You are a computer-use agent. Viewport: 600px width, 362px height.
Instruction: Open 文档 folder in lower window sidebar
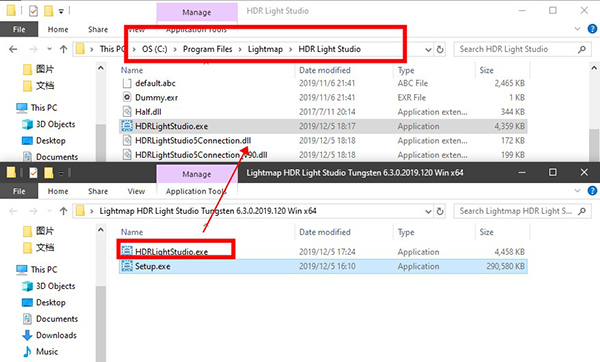tap(38, 248)
